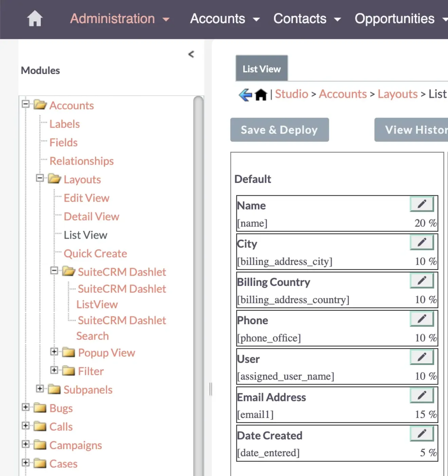Edit the User field pencil icon
This screenshot has width=448, height=476.
[x=422, y=357]
